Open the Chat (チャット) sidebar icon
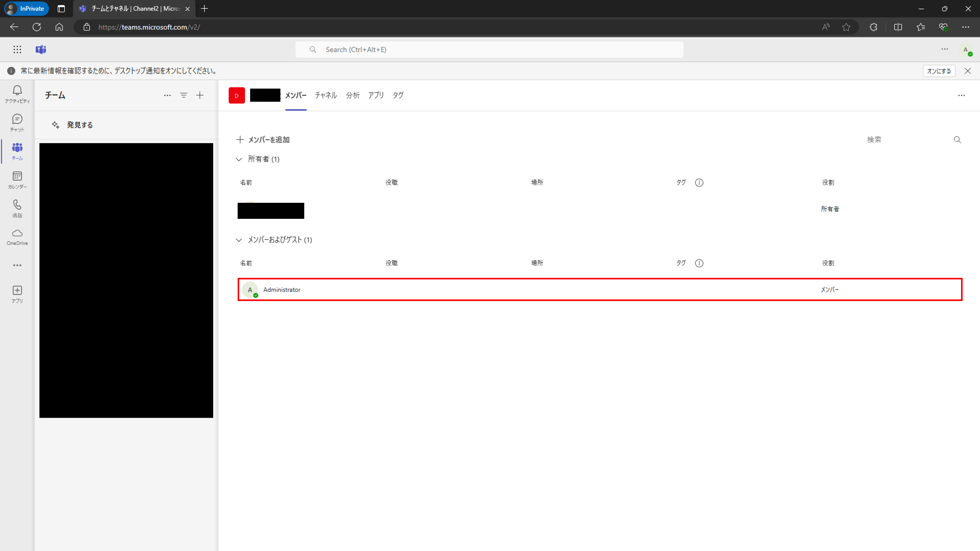The width and height of the screenshot is (980, 551). (17, 123)
